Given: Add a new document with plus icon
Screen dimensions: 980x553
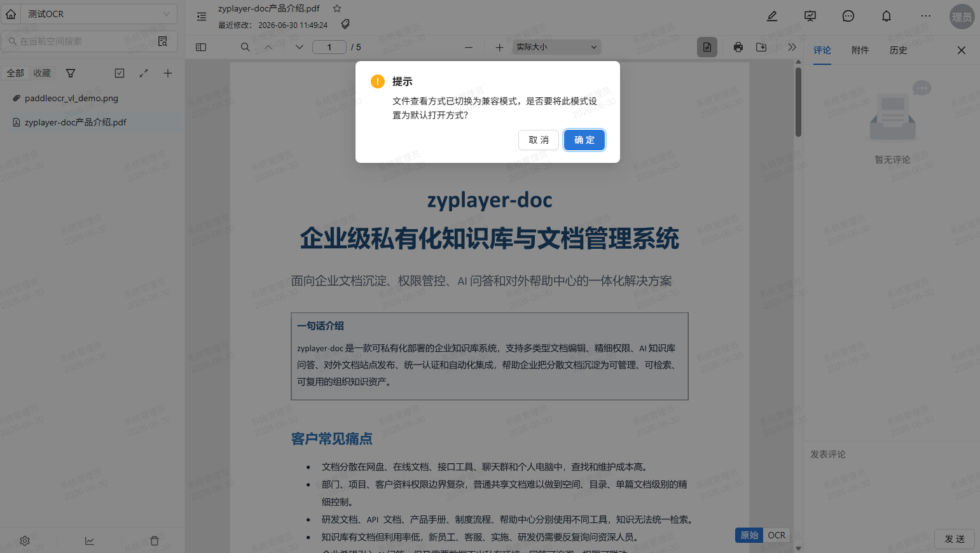Looking at the screenshot, I should (x=168, y=73).
